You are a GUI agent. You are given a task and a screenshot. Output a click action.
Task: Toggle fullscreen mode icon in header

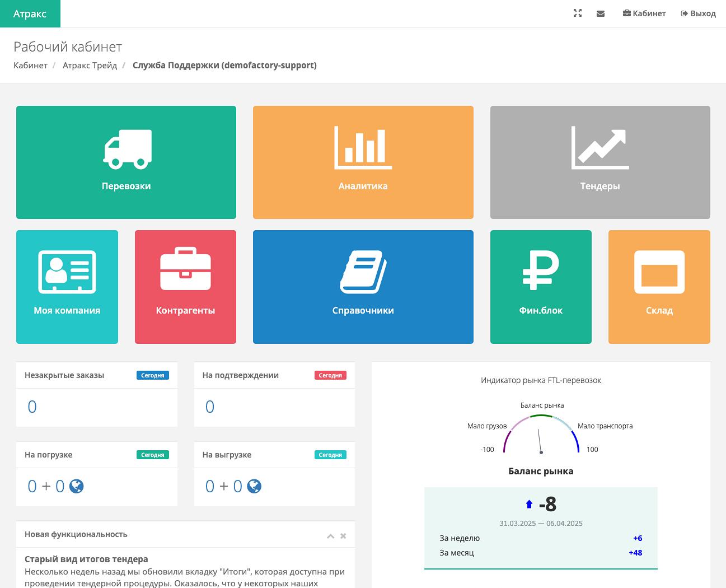pos(578,13)
